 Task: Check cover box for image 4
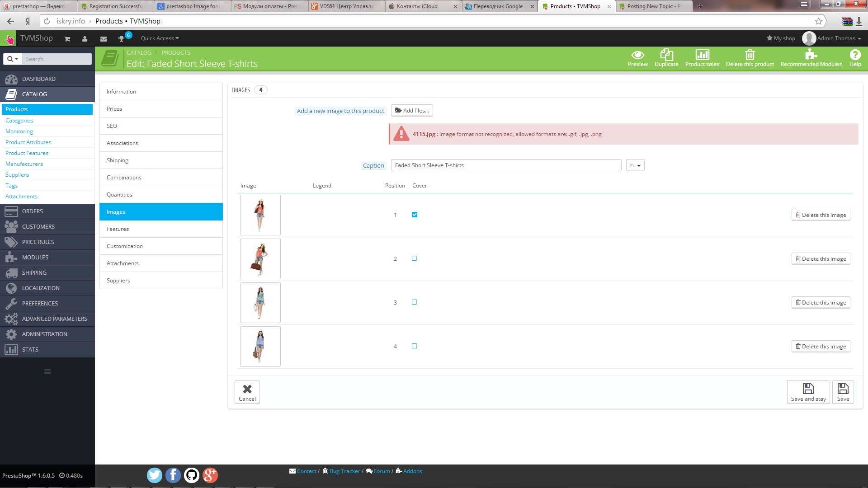click(415, 346)
